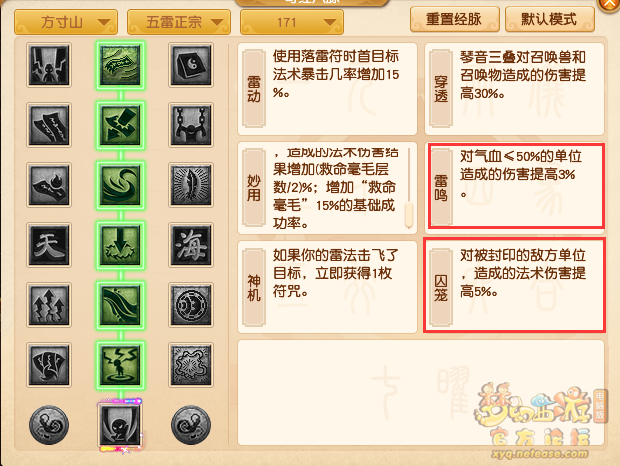This screenshot has width=620, height=466.
Task: Select the gray yin-yang book icon
Action: [x=191, y=65]
